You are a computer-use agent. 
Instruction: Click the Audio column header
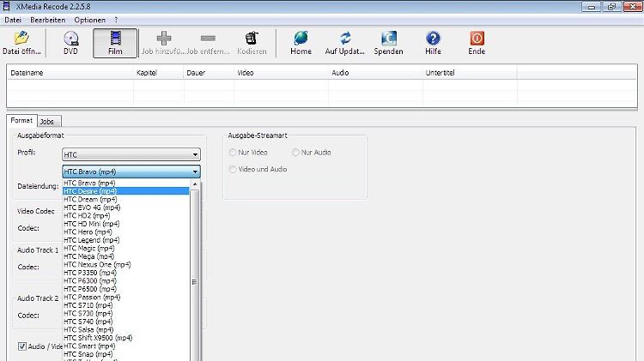[x=376, y=73]
